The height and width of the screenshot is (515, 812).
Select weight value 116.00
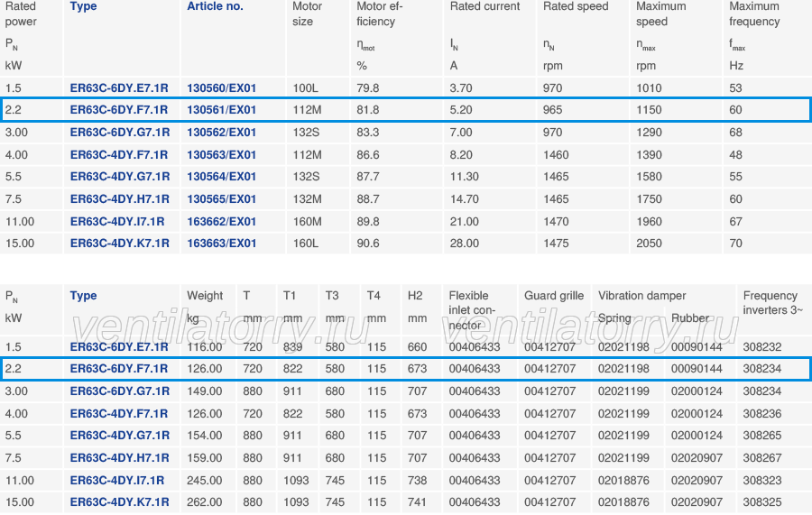tap(205, 346)
